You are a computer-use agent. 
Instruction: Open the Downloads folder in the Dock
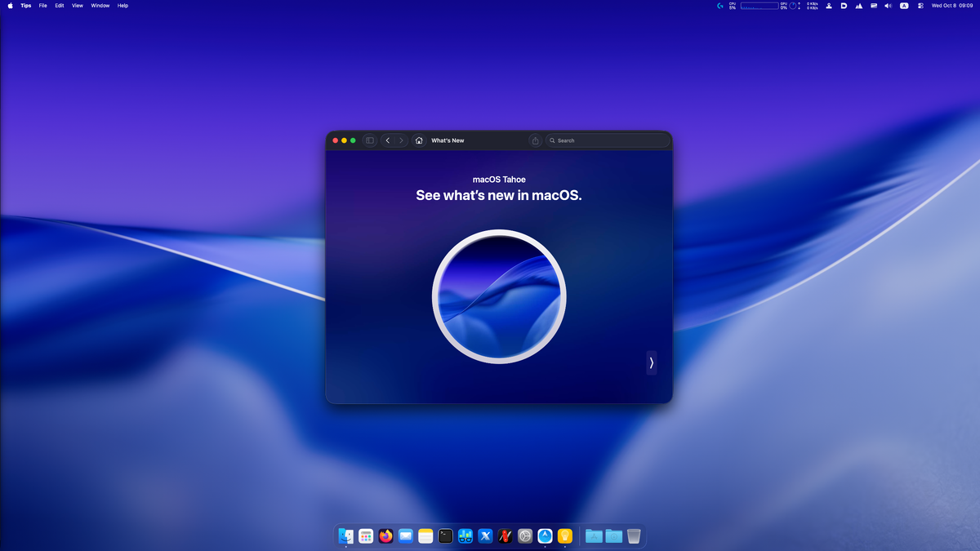pyautogui.click(x=613, y=535)
